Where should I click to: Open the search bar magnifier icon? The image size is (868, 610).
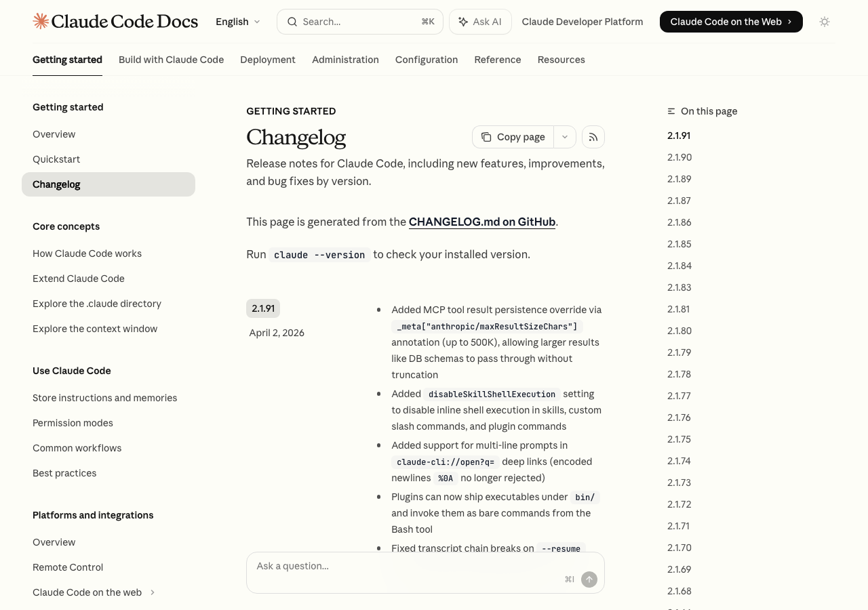point(292,21)
